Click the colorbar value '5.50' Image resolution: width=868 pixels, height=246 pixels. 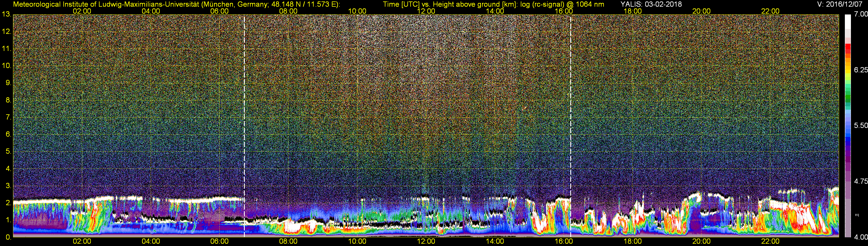point(860,125)
